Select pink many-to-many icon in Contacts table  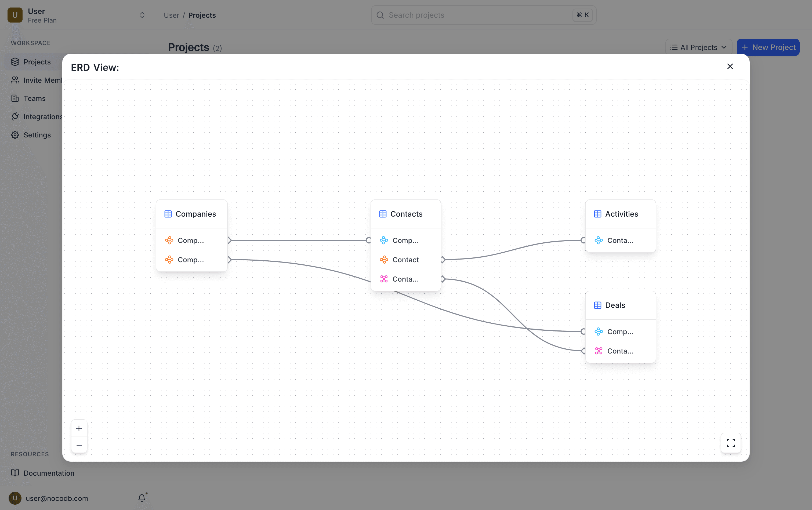click(x=384, y=279)
